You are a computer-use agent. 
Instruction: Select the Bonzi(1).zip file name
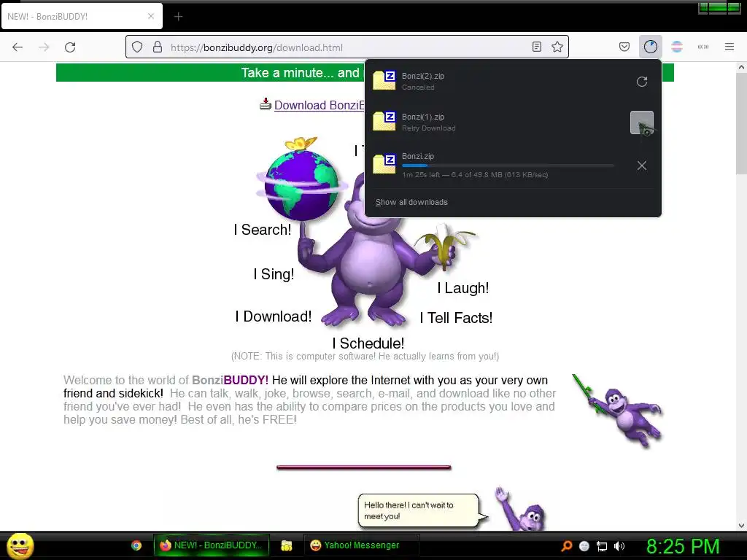click(x=423, y=117)
